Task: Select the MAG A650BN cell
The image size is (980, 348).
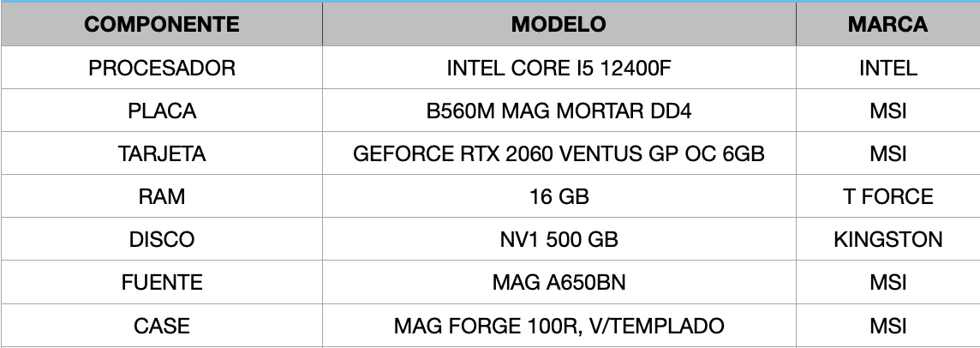Action: pos(559,283)
